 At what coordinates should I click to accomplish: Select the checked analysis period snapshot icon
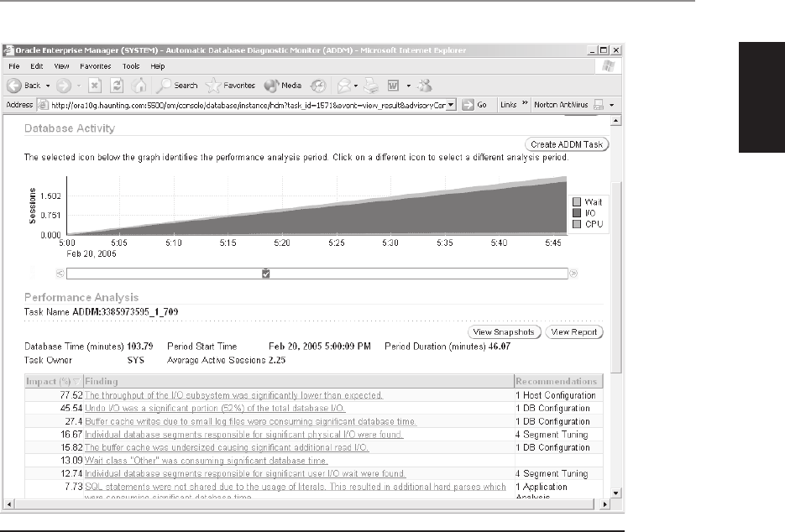tap(266, 274)
